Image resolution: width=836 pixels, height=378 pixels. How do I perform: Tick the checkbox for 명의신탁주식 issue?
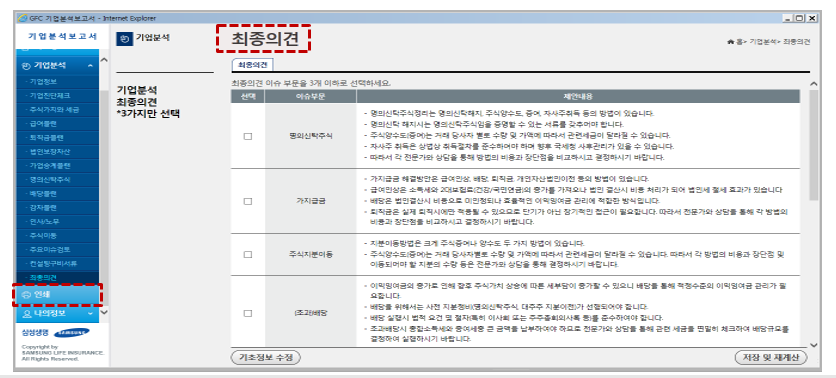click(247, 136)
